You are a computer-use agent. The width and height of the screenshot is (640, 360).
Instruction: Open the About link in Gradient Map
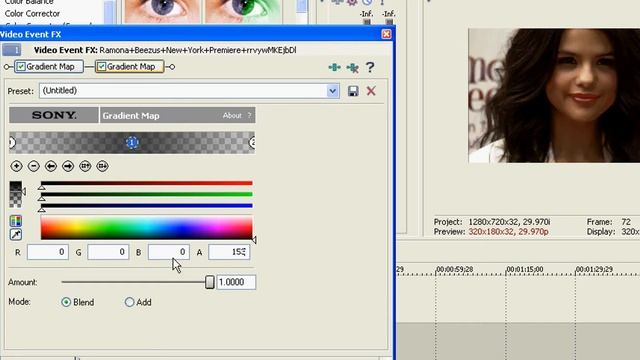pos(232,116)
